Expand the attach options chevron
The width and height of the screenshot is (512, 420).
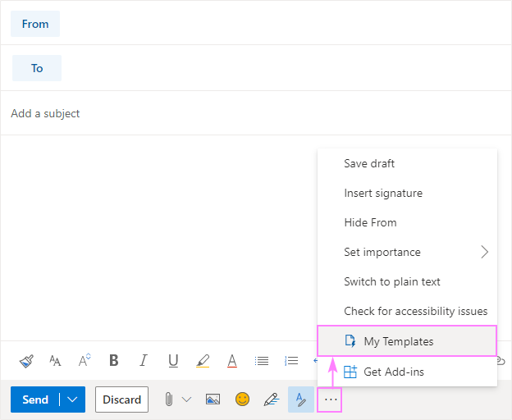[186, 399]
